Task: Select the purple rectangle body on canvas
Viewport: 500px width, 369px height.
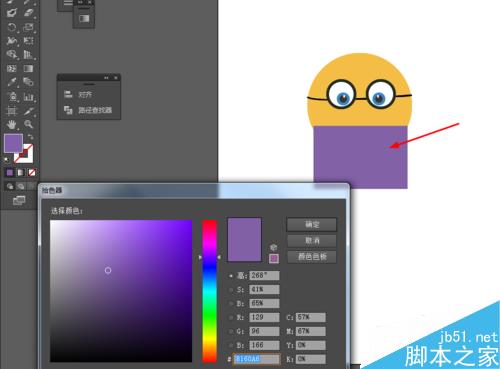Action: tap(360, 157)
